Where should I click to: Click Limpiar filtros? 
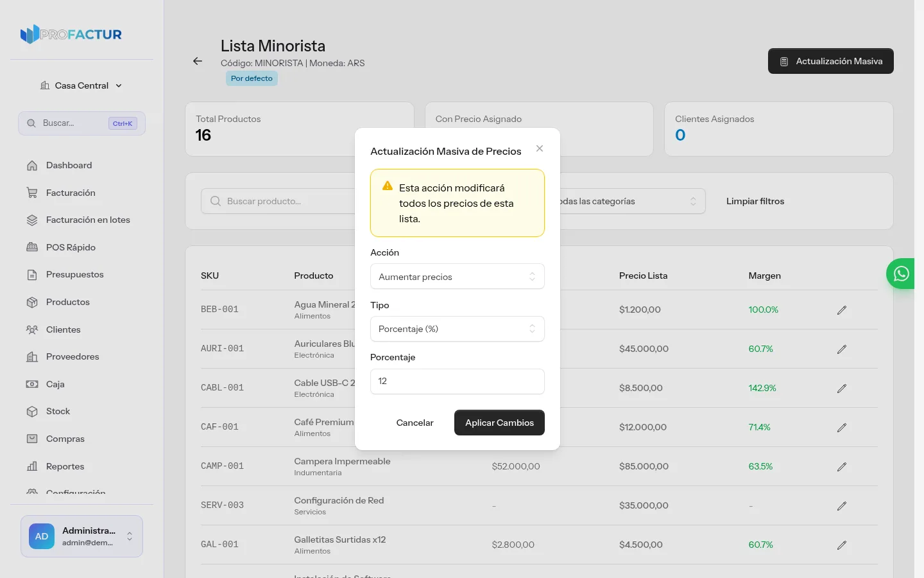coord(755,201)
